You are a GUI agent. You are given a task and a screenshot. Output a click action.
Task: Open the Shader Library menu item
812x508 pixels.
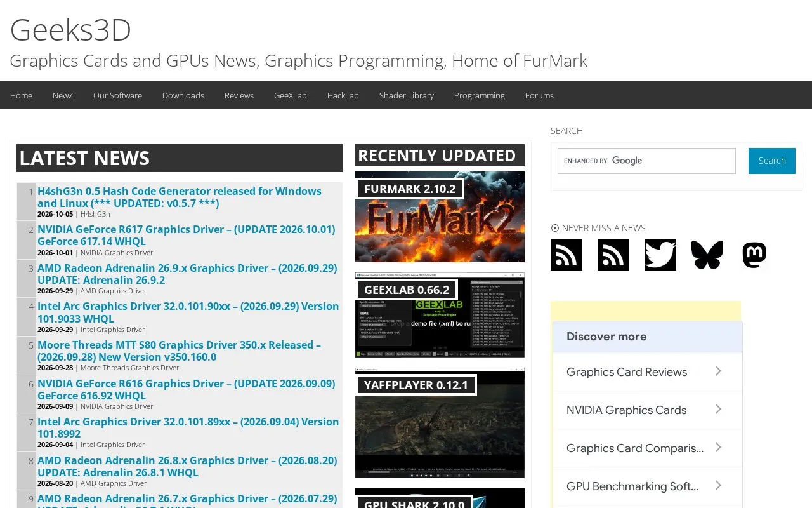tap(407, 95)
